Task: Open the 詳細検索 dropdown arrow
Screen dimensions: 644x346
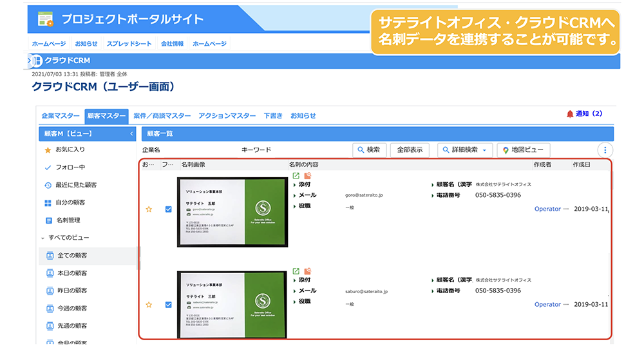Action: [484, 150]
